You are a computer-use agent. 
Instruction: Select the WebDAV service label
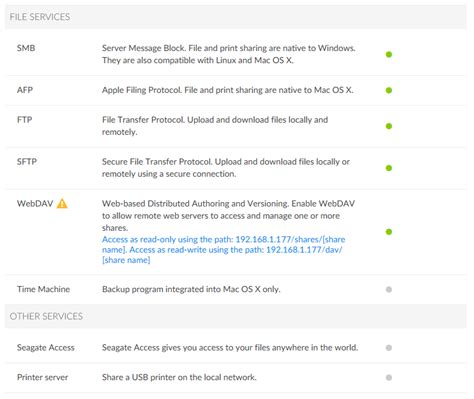click(x=35, y=204)
